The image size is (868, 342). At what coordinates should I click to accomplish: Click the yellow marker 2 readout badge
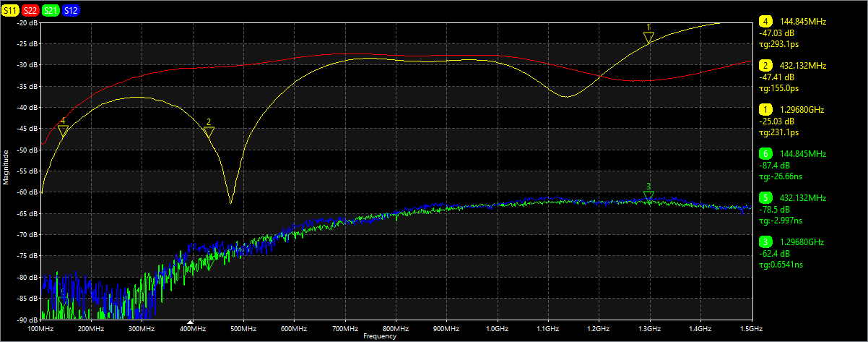(765, 65)
